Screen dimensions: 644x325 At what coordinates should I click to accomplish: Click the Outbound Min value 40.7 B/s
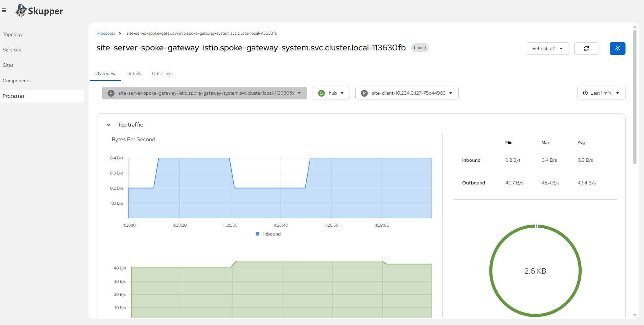(x=514, y=183)
